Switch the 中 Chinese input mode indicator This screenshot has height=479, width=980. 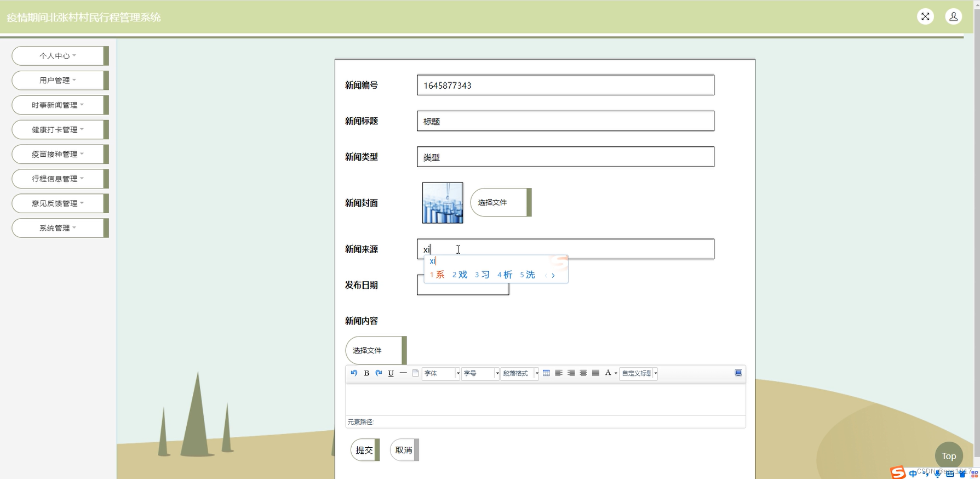[913, 474]
